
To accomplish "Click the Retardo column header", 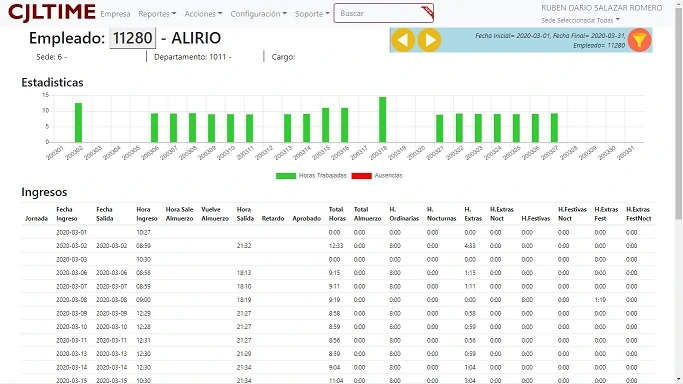I will pyautogui.click(x=273, y=219).
